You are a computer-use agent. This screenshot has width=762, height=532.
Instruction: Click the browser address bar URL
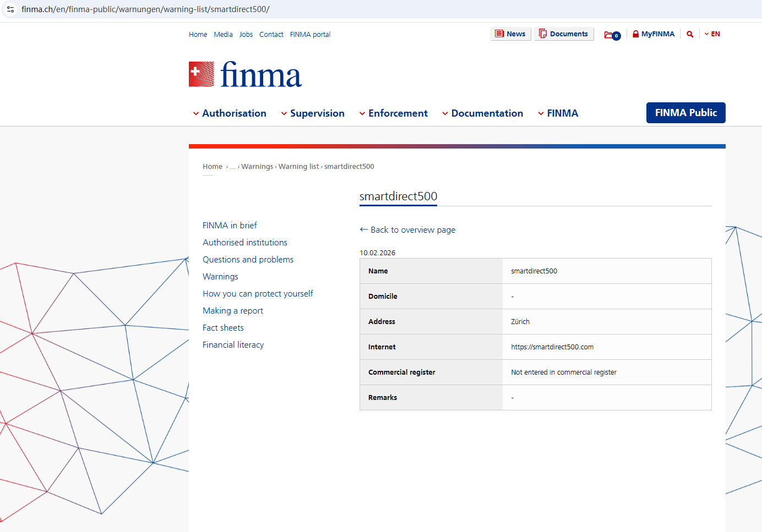point(145,9)
